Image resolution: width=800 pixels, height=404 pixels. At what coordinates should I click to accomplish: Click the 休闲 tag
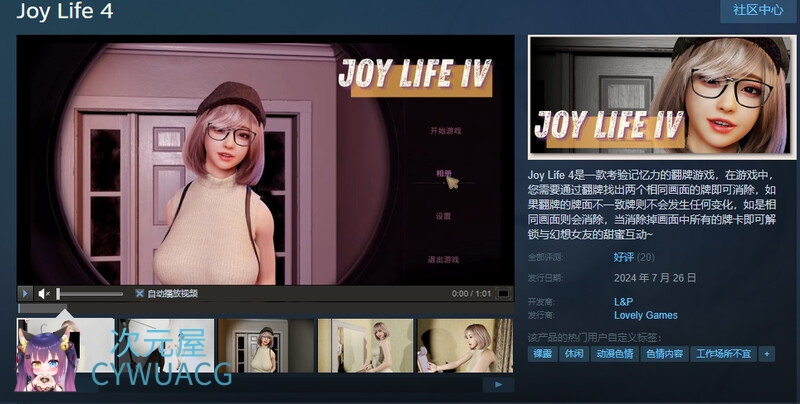[x=574, y=354]
